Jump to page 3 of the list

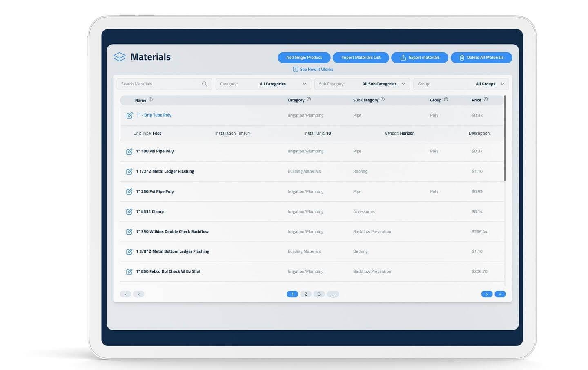pos(319,294)
